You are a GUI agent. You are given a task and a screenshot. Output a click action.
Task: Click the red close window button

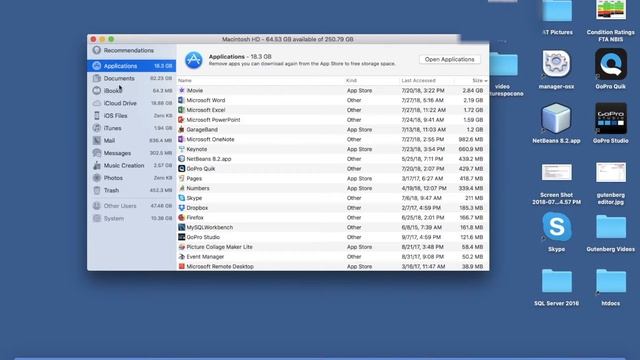pyautogui.click(x=93, y=39)
